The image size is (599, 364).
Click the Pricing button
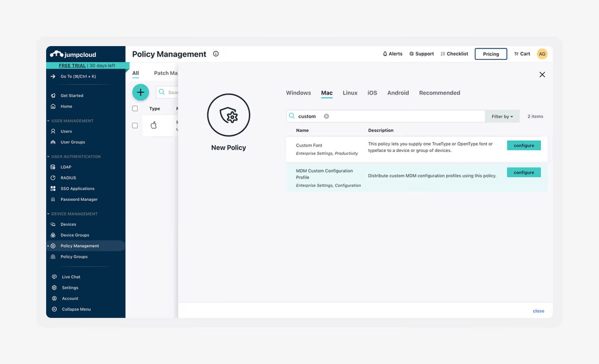coord(491,54)
